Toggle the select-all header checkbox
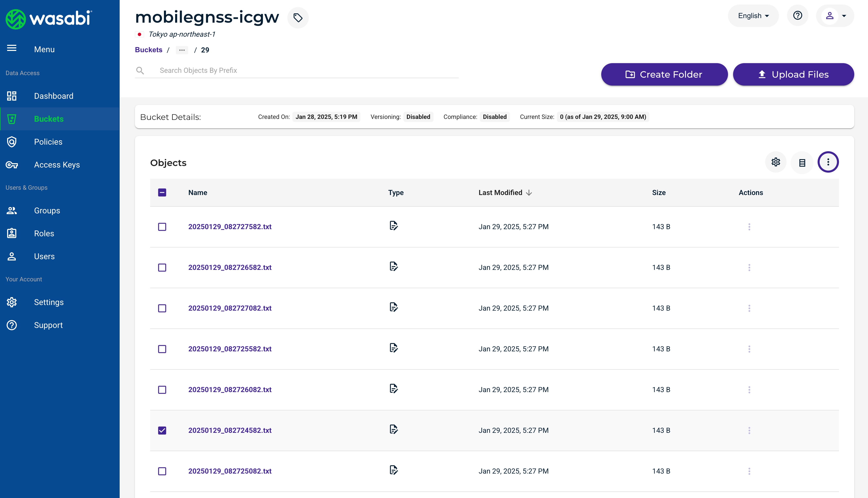This screenshot has height=498, width=868. coord(162,192)
